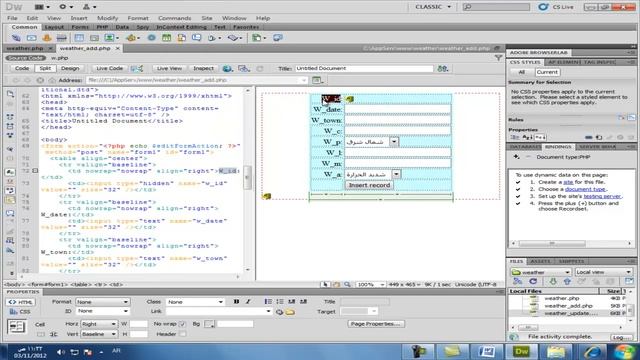Click Put Files up-arrow icon
This screenshot has height=360, width=640.
(567, 282)
